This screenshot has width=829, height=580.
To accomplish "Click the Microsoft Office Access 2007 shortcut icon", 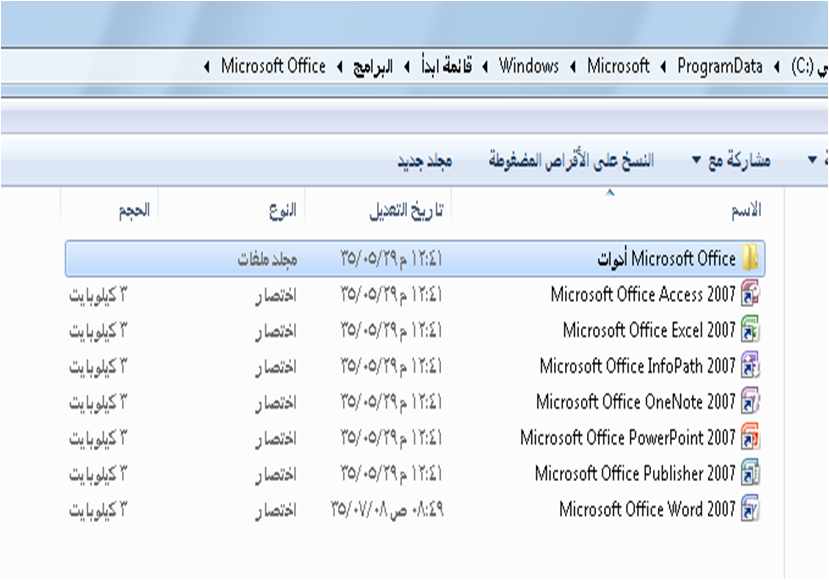I will point(750,293).
